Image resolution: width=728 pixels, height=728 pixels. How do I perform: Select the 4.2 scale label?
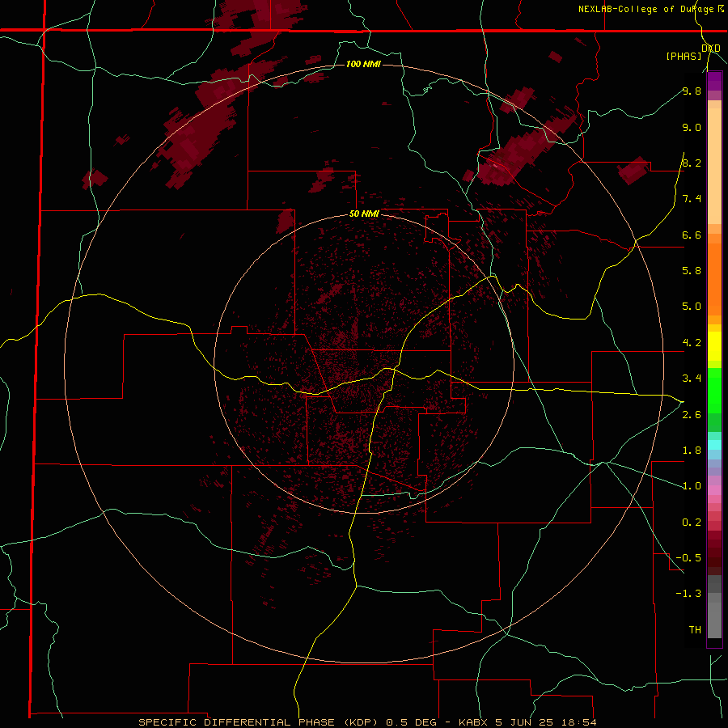[692, 343]
